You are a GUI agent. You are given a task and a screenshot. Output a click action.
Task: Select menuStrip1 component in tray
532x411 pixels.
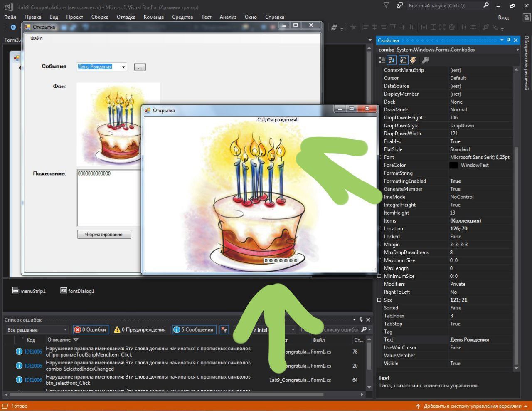point(29,291)
